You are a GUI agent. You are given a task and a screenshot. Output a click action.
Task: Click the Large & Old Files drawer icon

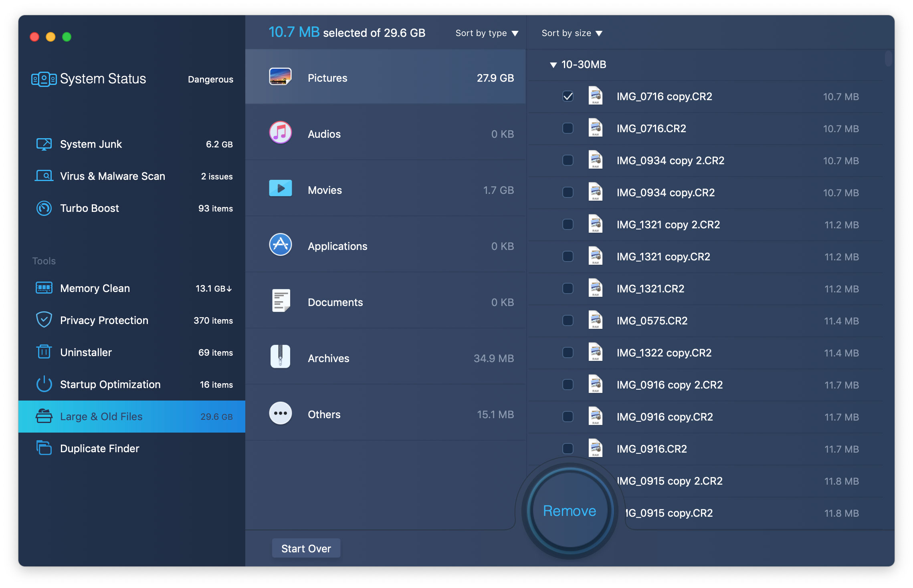click(44, 416)
